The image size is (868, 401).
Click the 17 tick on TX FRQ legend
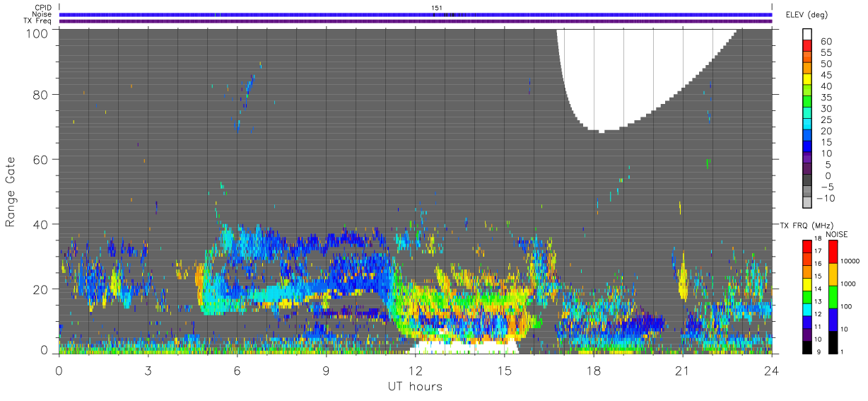819,251
